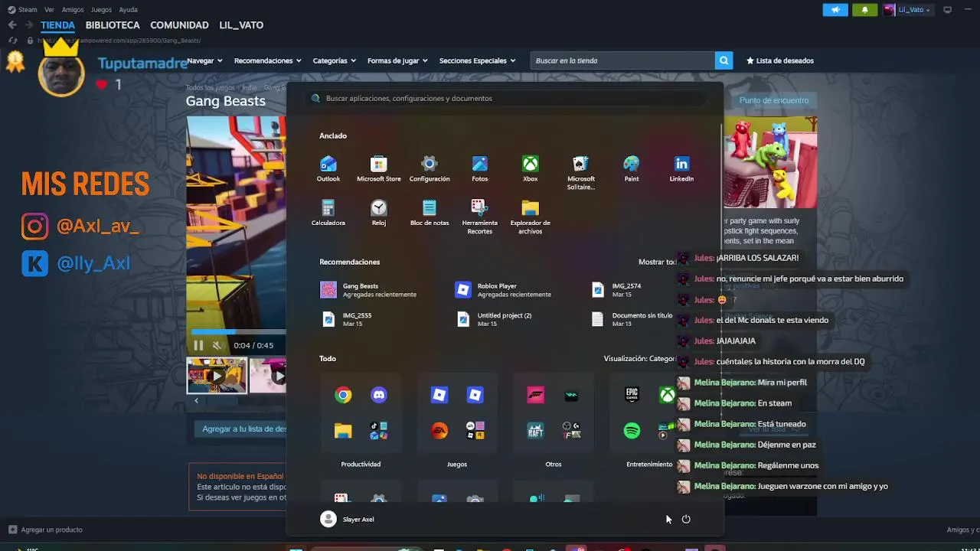The width and height of the screenshot is (980, 551).
Task: Open pinned Explorador de archivos
Action: coord(531,217)
